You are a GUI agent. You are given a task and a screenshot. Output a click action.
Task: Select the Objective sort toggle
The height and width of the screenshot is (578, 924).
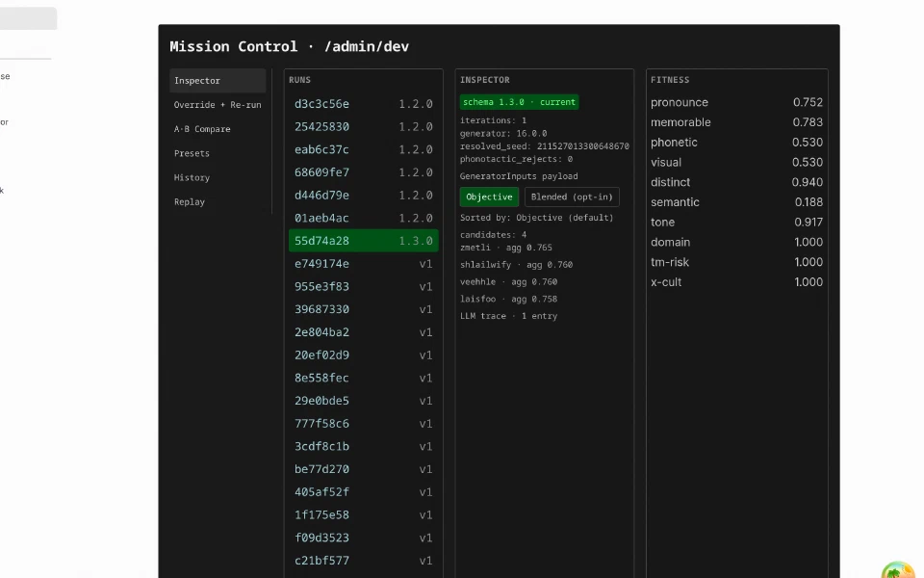[x=489, y=197]
